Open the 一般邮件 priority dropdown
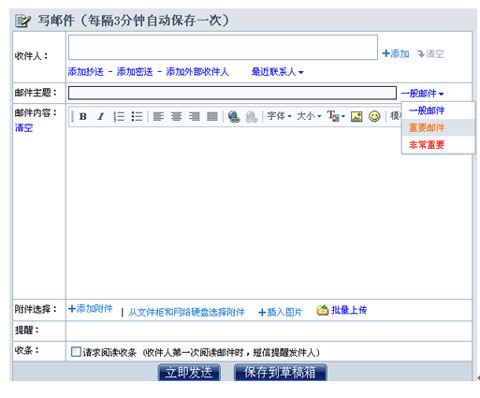This screenshot has width=480, height=398. 422,93
